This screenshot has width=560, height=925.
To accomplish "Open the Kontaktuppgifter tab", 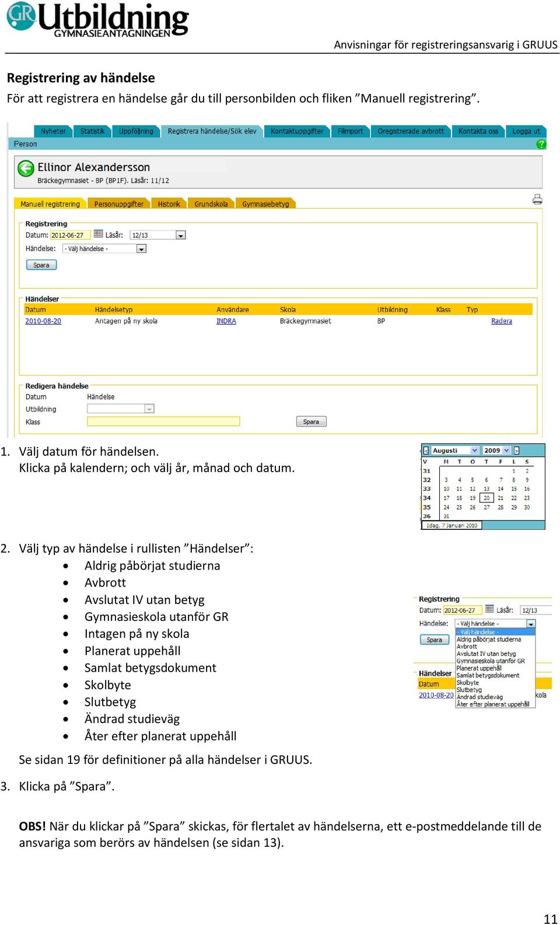I will (x=297, y=131).
